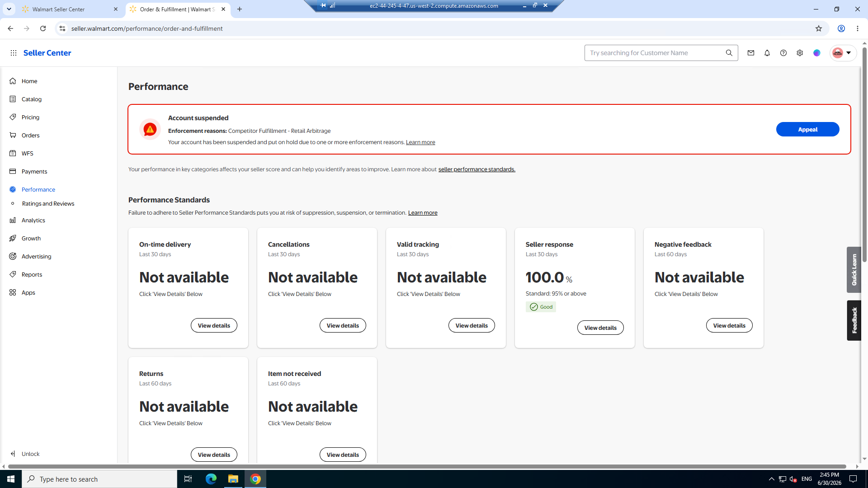Image resolution: width=868 pixels, height=488 pixels.
Task: Click the Appeal button
Action: point(807,130)
